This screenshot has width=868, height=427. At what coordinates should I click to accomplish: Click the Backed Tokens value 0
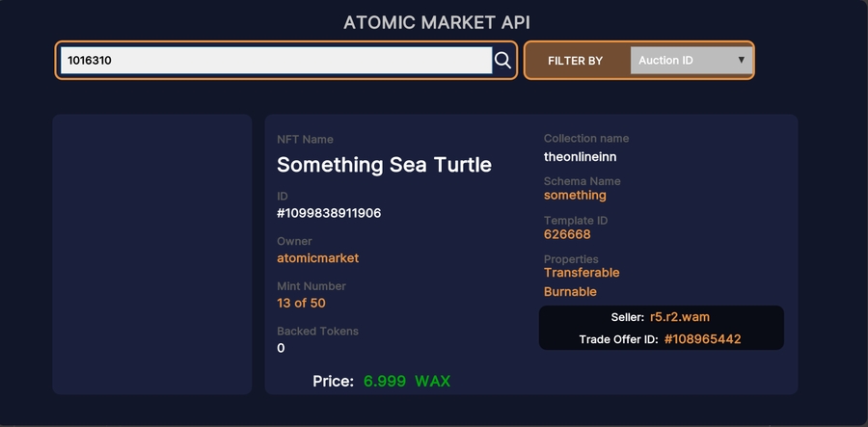(x=281, y=348)
